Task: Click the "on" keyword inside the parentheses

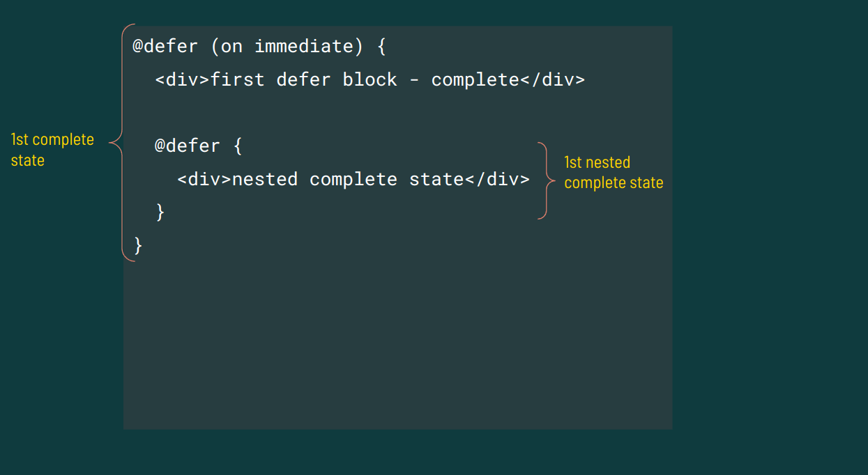Action: 231,47
